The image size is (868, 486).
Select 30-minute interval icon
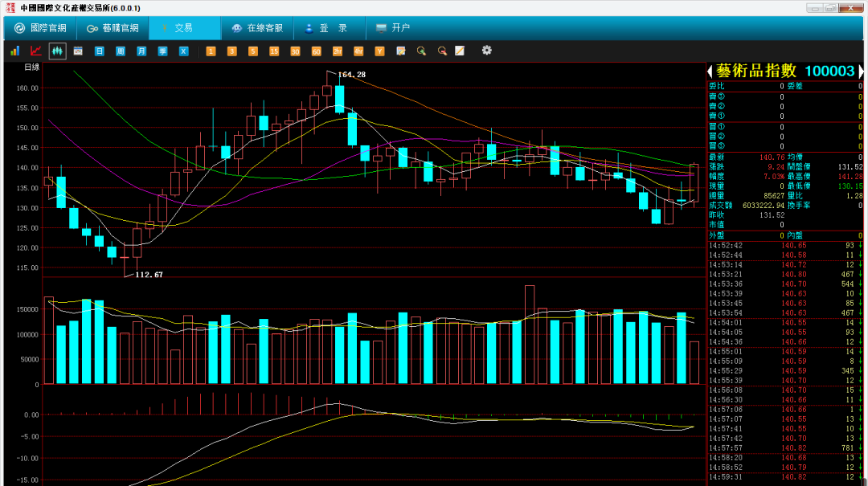pos(295,51)
